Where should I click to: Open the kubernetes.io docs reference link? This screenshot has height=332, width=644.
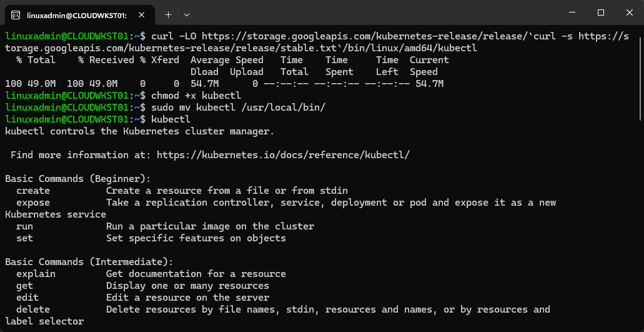tap(283, 155)
